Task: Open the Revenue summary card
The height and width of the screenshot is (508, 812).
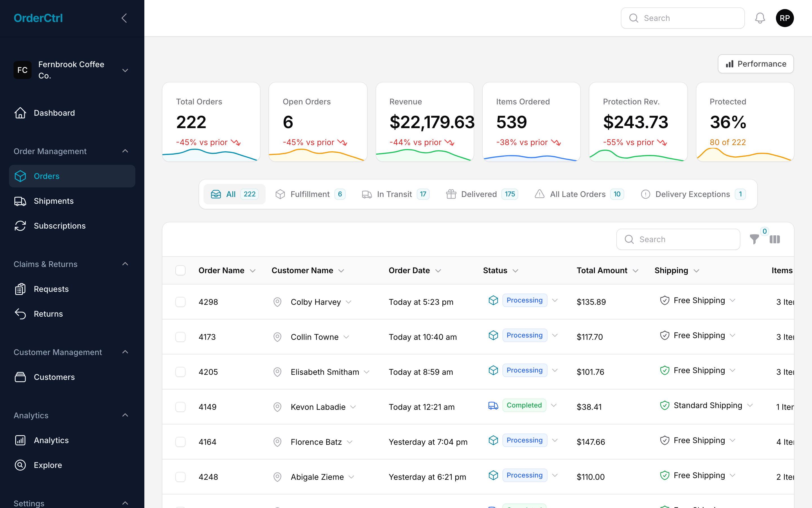Action: coord(425,122)
